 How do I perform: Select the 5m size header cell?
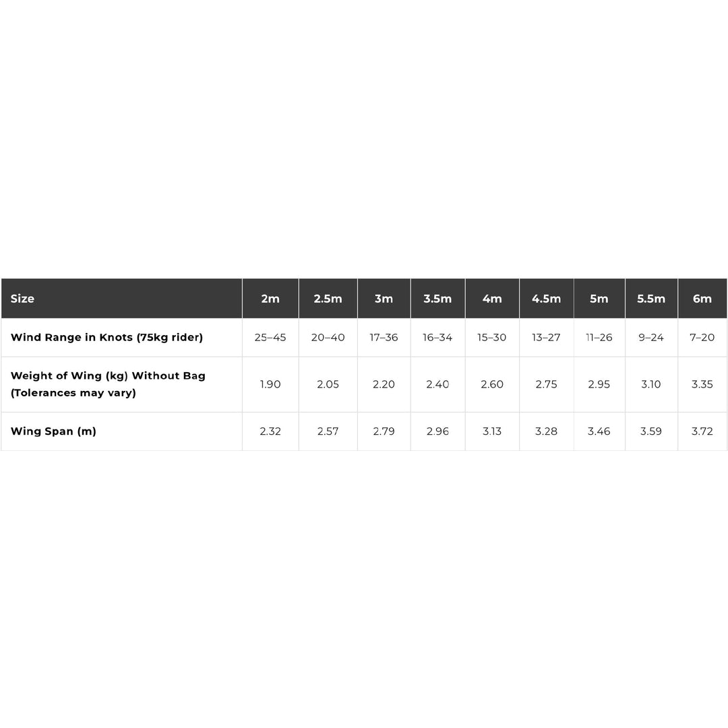click(599, 299)
